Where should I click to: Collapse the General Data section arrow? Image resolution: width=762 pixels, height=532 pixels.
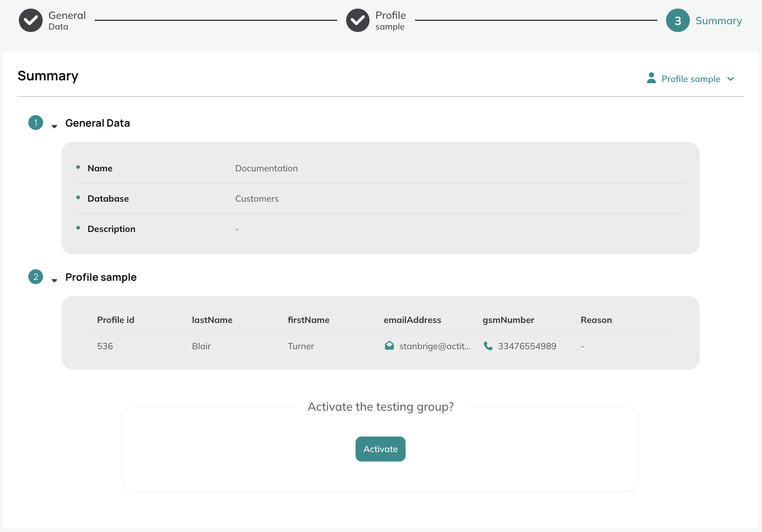54,127
